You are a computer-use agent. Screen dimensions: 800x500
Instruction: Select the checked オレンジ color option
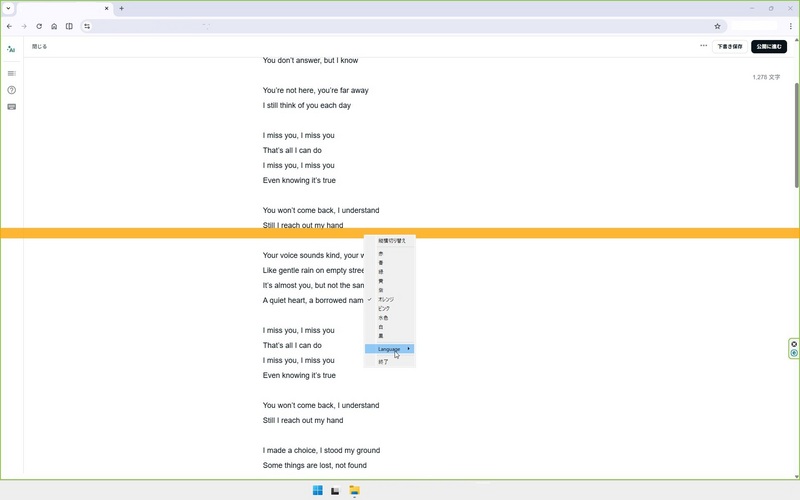[386, 300]
